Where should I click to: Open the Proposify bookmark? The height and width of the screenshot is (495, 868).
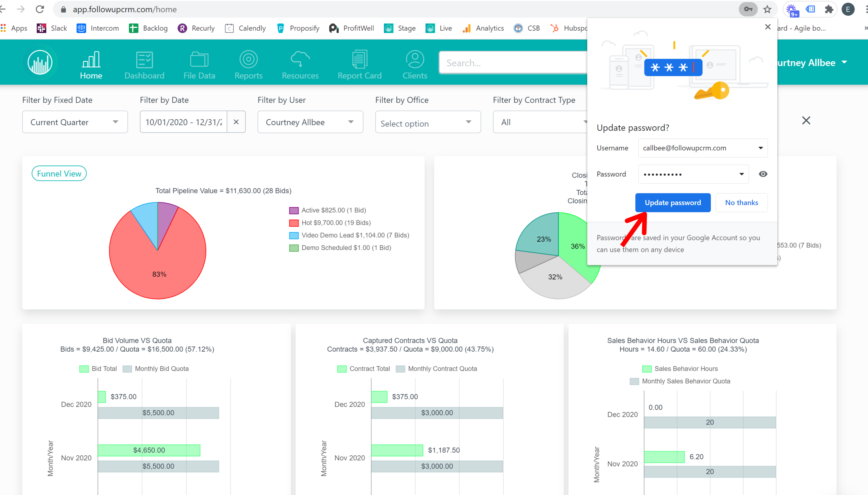[298, 28]
